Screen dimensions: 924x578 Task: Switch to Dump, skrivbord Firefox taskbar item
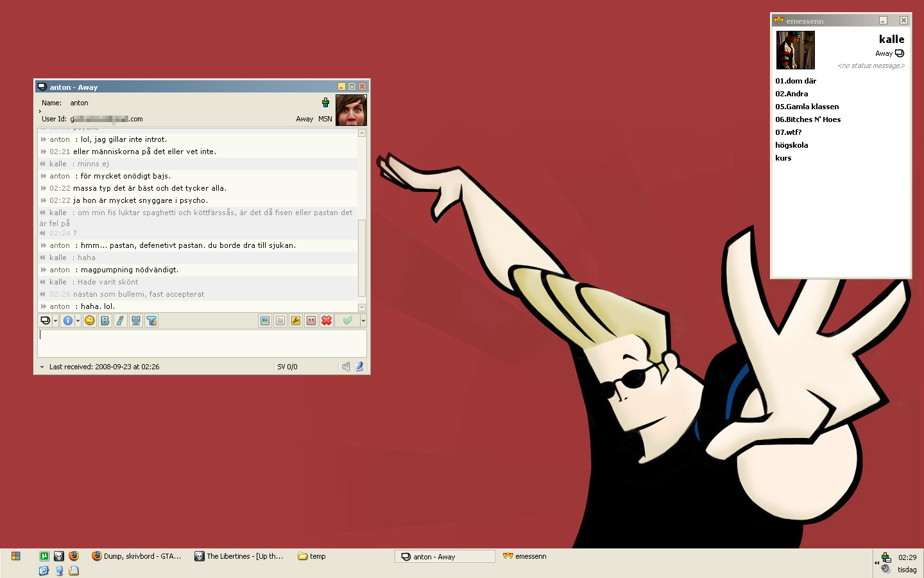tap(137, 556)
